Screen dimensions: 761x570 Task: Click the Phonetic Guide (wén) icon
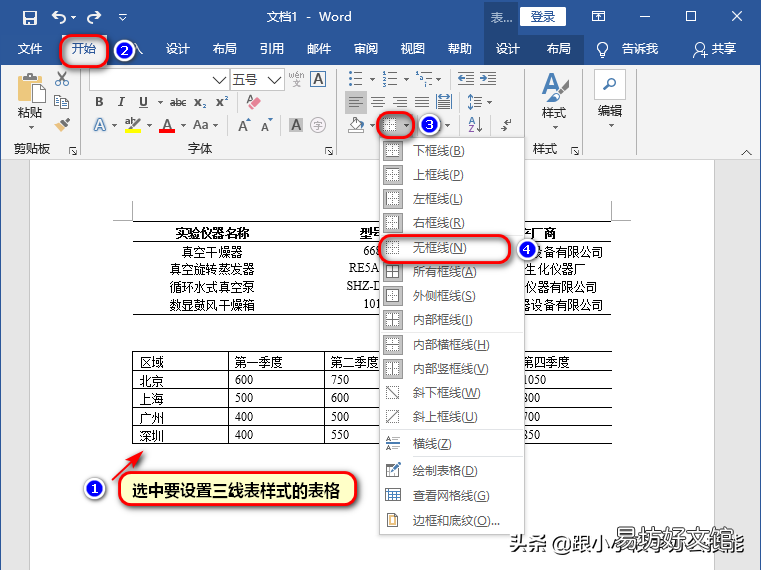296,79
